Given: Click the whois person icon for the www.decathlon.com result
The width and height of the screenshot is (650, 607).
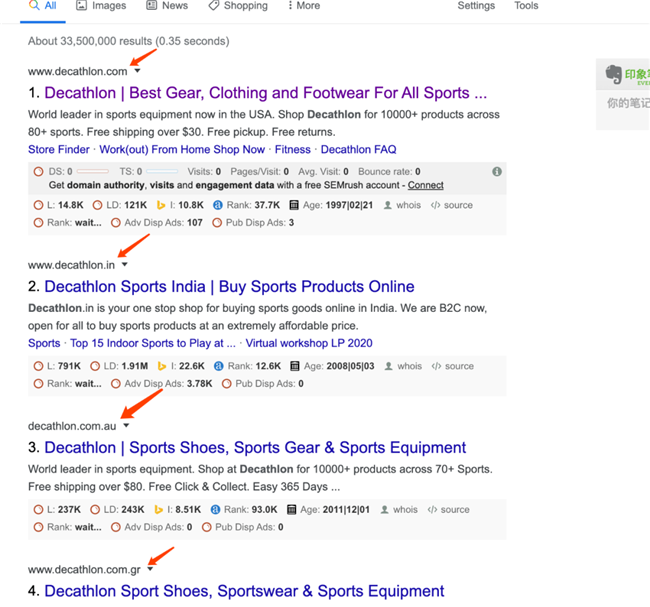Looking at the screenshot, I should 389,205.
